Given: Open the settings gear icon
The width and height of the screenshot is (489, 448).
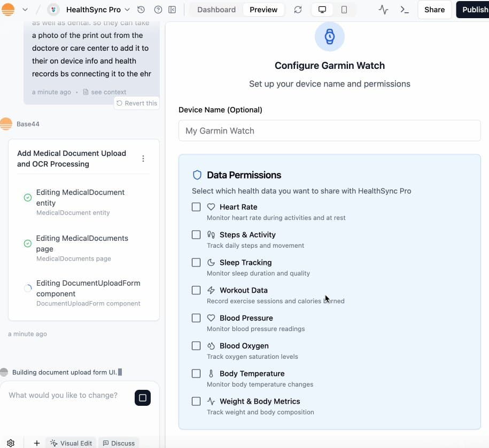Looking at the screenshot, I should (11, 443).
